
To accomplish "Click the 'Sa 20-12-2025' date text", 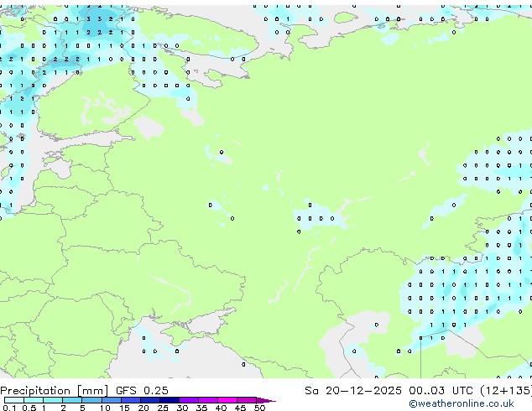I will [353, 391].
